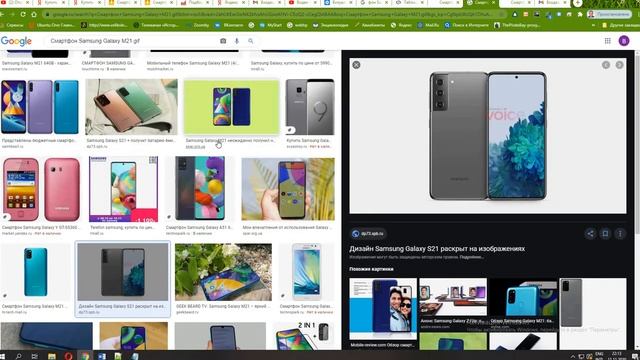Open lime-green background Galaxy M21 thumbnail

231,107
